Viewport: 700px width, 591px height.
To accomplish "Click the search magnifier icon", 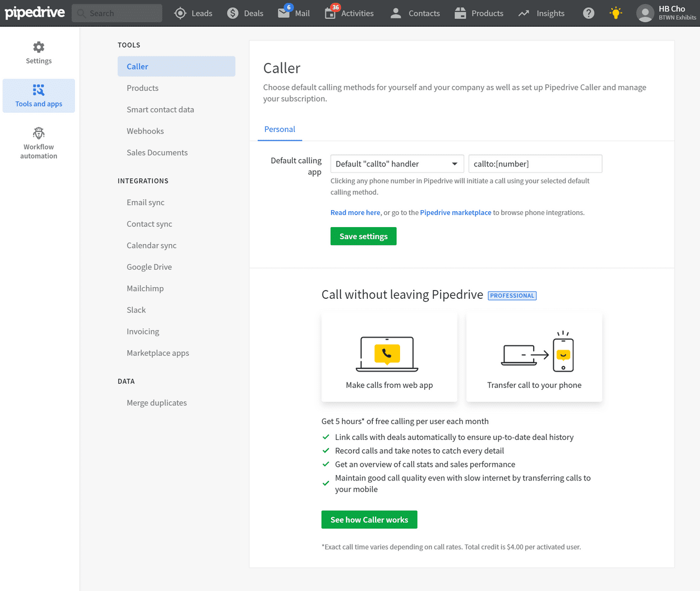I will click(x=82, y=13).
